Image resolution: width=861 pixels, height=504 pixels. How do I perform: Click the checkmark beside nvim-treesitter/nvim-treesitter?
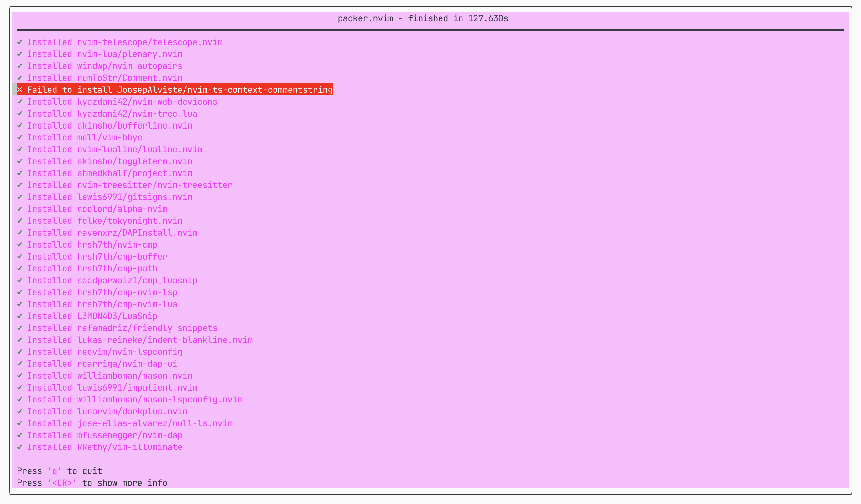coord(20,185)
